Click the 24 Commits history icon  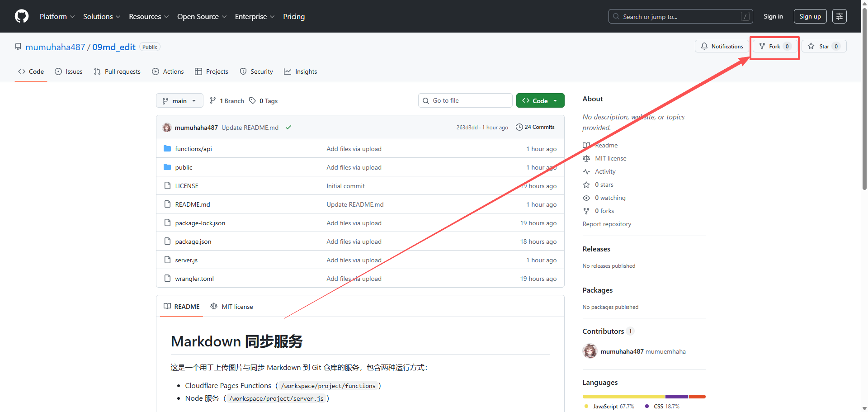pyautogui.click(x=519, y=127)
